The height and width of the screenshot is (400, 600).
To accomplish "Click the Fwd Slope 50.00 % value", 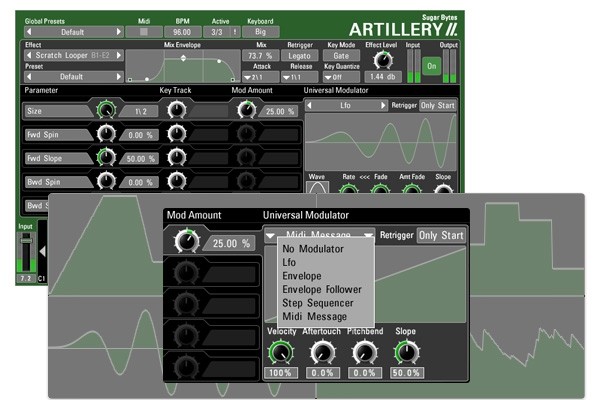I will [x=140, y=158].
